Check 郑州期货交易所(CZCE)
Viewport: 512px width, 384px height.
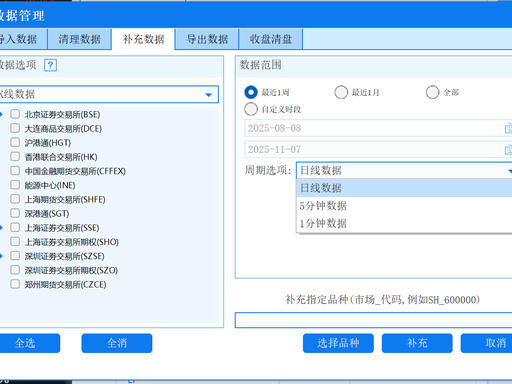(x=15, y=284)
